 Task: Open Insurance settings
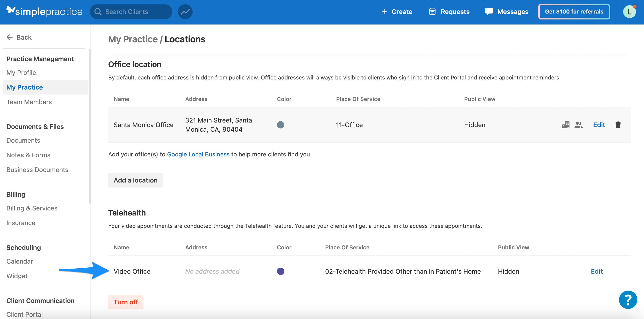(21, 223)
